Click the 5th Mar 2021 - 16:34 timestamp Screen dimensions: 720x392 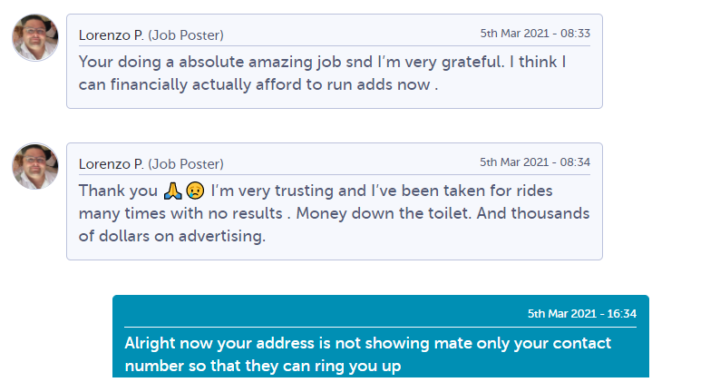coord(582,314)
